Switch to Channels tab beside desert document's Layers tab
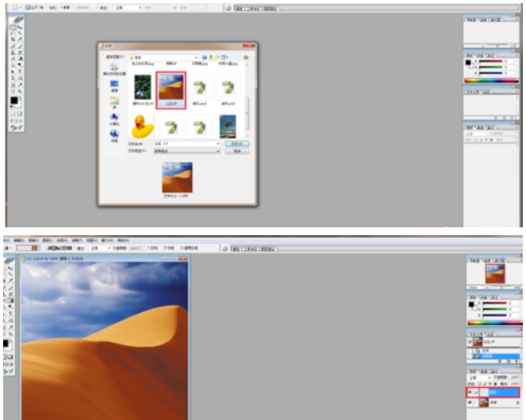Screen dimensions: 526x420 click(484, 371)
